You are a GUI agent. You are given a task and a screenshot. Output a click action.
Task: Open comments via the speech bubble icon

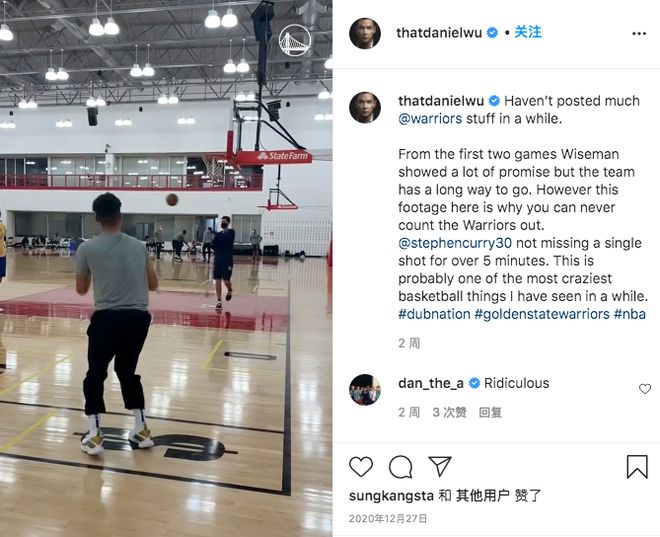(x=400, y=467)
